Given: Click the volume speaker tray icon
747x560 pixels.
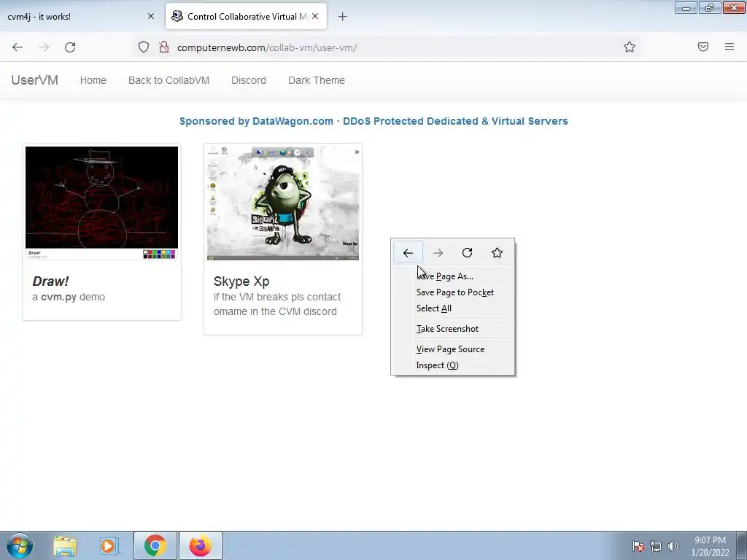Looking at the screenshot, I should click(x=673, y=546).
